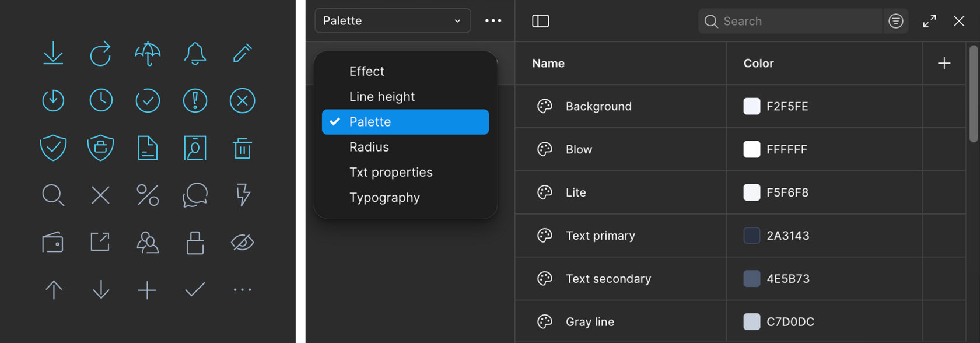Image resolution: width=980 pixels, height=343 pixels.
Task: Open the filter options icon
Action: 895,21
